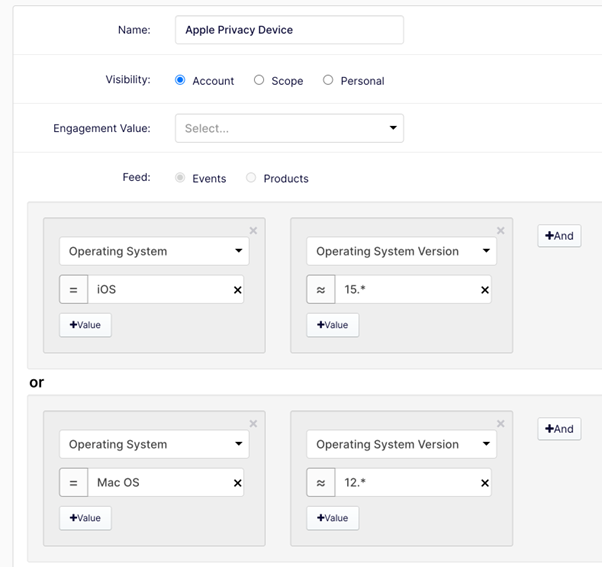
Task: Remove the iOS Operating System condition card
Action: pos(253,231)
